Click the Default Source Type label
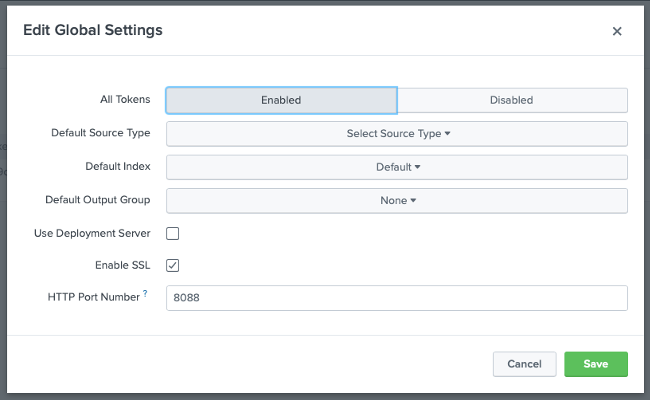The width and height of the screenshot is (650, 400). point(100,132)
